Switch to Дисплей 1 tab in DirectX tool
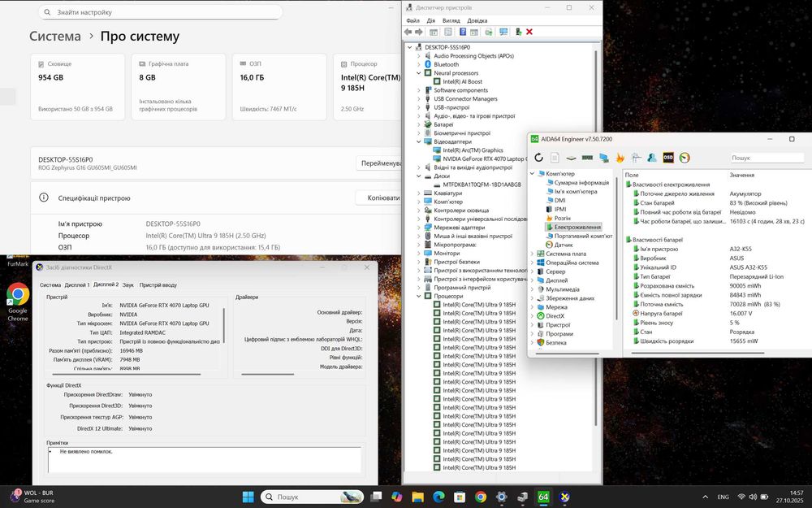Viewport: 812px width, 508px height. click(x=77, y=284)
